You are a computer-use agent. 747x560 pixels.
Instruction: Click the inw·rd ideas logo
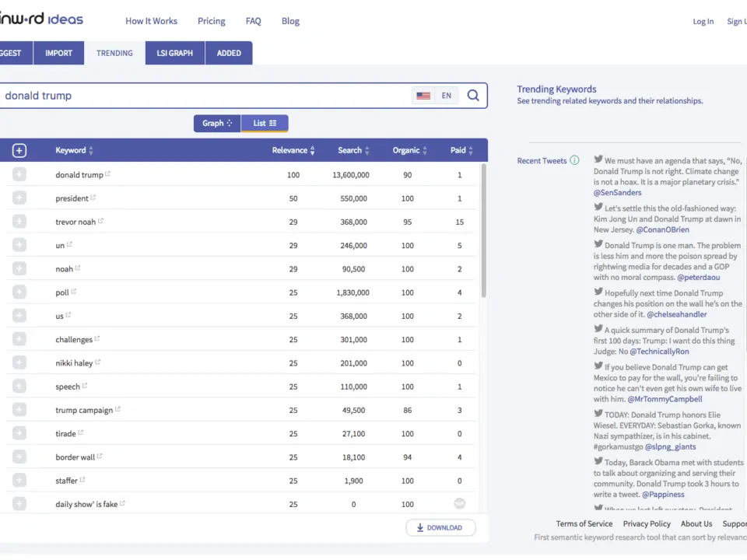coord(41,19)
